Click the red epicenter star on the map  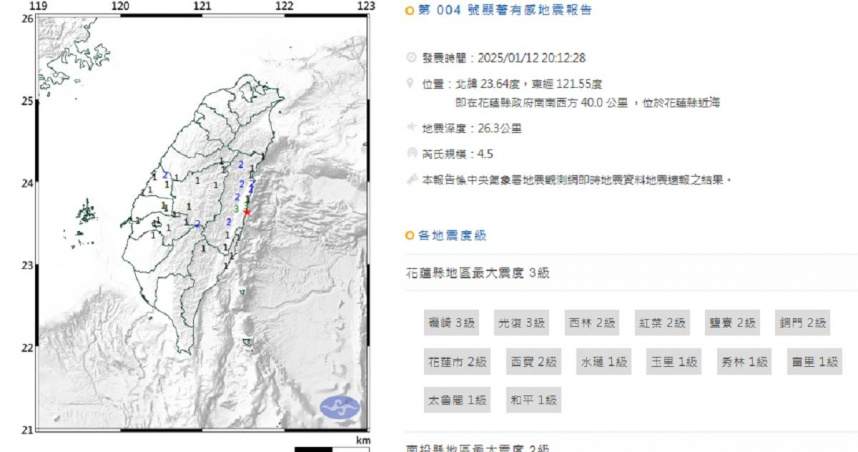point(247,212)
